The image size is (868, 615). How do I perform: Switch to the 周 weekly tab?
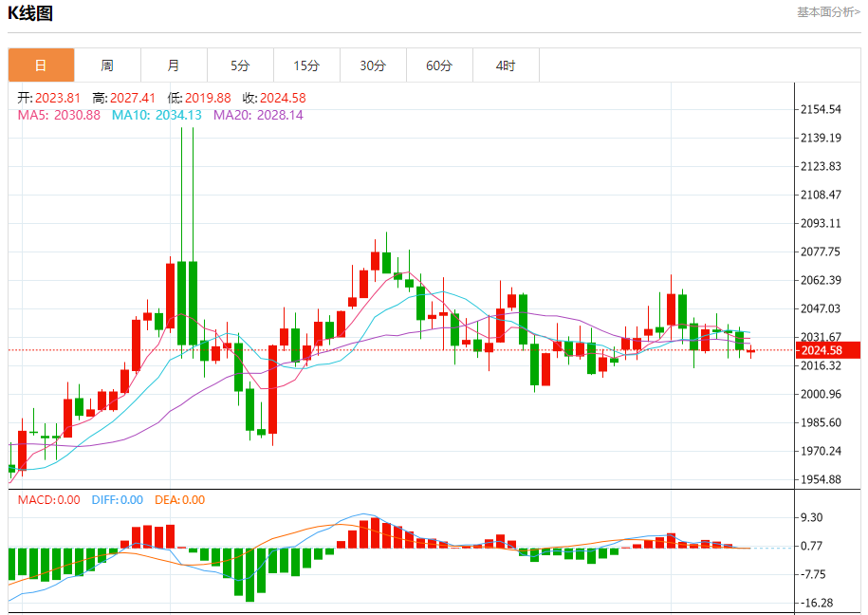tap(107, 65)
